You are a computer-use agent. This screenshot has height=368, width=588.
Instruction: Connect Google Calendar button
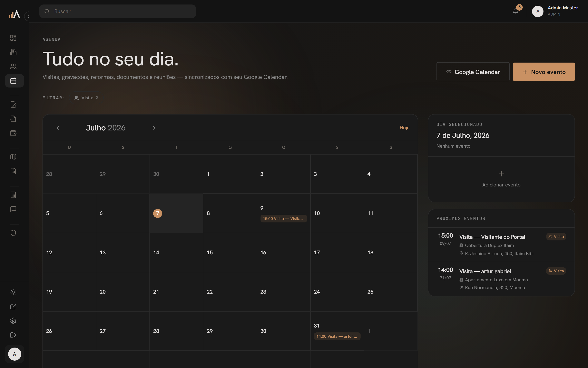pos(473,72)
